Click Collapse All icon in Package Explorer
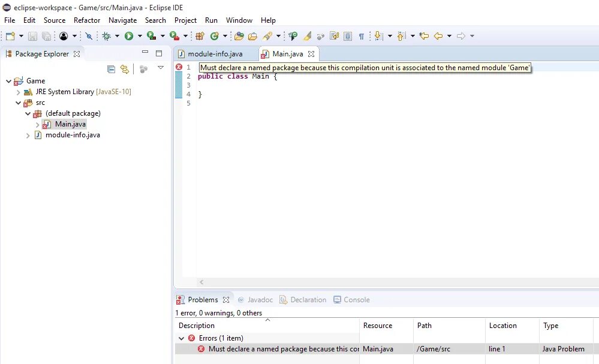 pos(111,69)
